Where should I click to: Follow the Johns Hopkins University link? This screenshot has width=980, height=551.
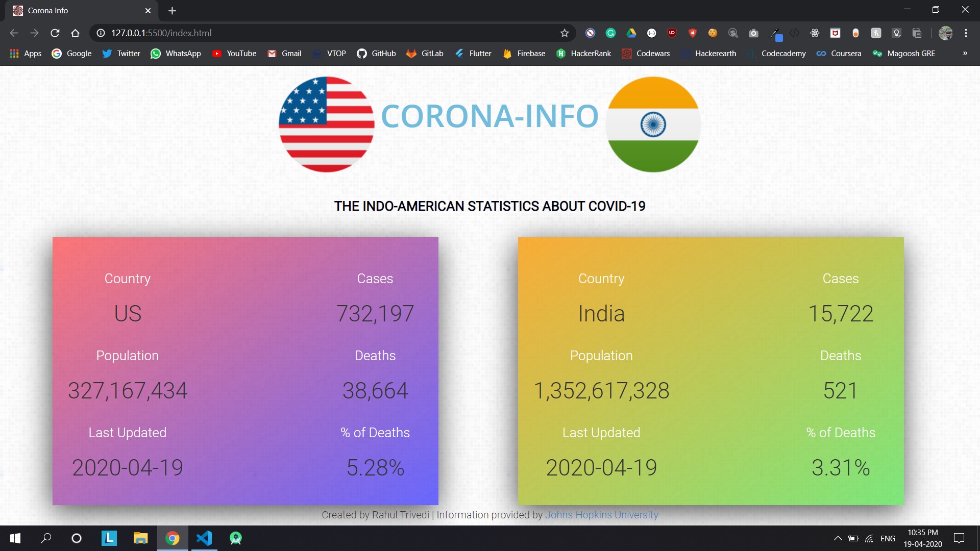pyautogui.click(x=601, y=515)
